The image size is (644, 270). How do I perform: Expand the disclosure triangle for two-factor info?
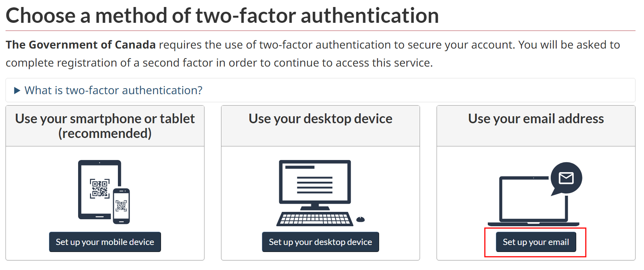pyautogui.click(x=17, y=90)
